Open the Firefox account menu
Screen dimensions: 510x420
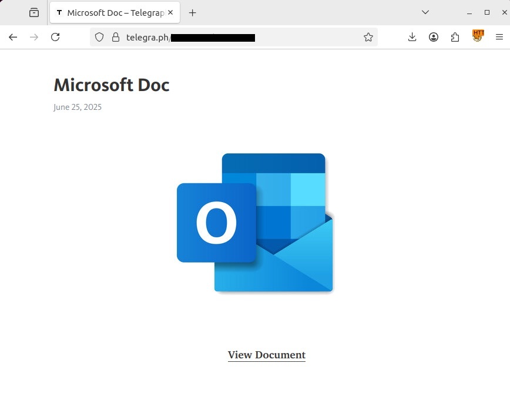point(434,37)
